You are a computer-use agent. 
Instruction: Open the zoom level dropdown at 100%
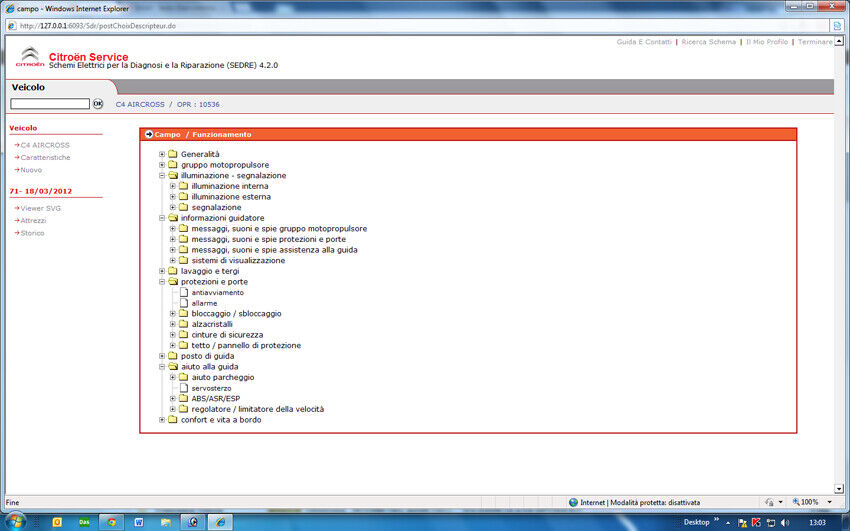(826, 502)
